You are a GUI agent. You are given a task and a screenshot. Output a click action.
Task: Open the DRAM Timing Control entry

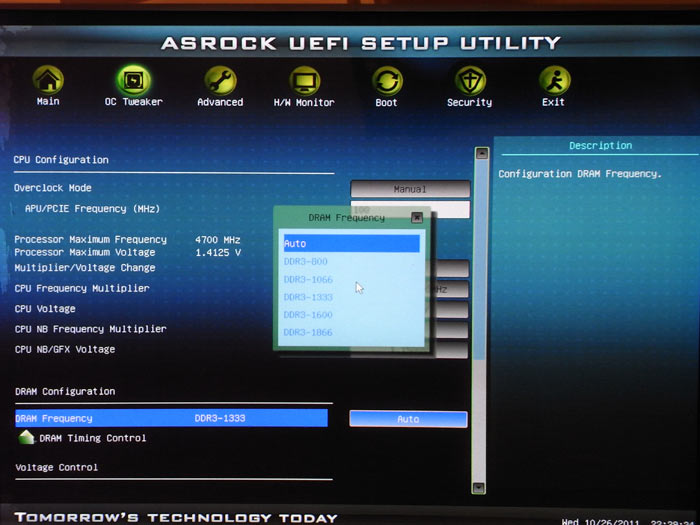click(93, 438)
